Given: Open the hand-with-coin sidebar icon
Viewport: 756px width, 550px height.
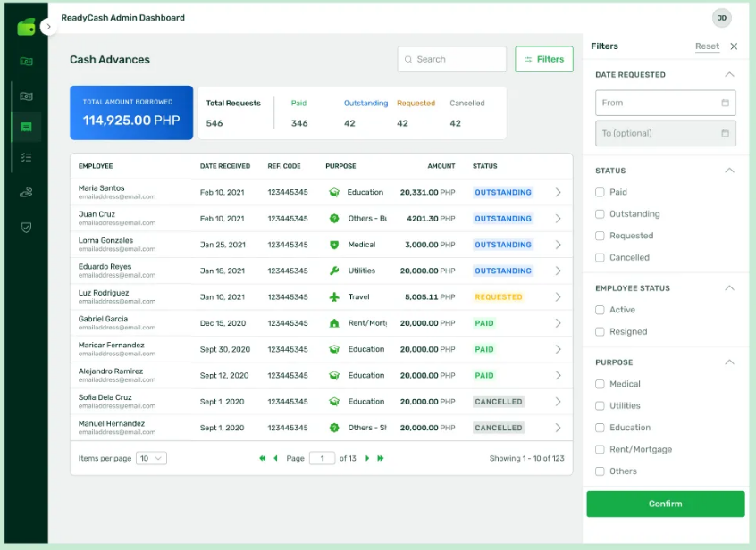Looking at the screenshot, I should click(x=26, y=192).
